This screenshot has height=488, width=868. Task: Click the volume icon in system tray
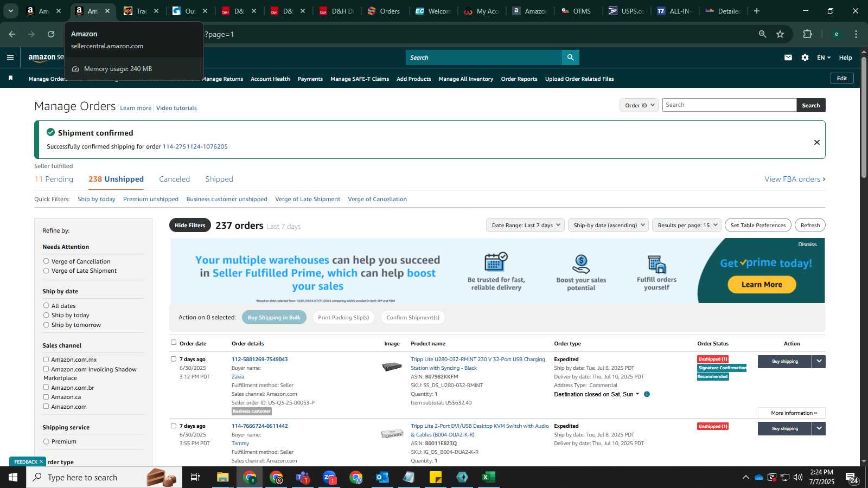coord(798,477)
